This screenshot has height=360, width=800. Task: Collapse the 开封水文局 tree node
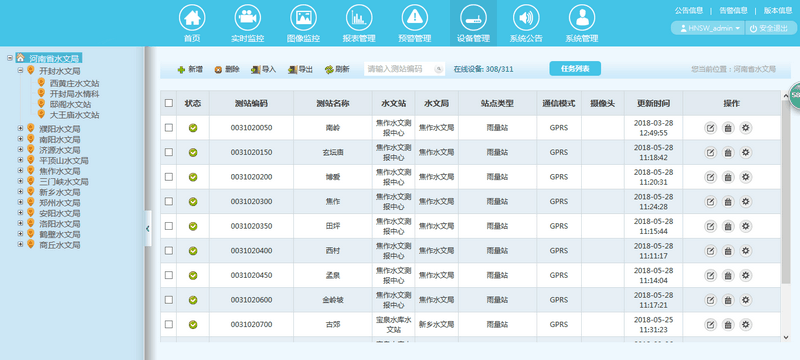point(20,70)
